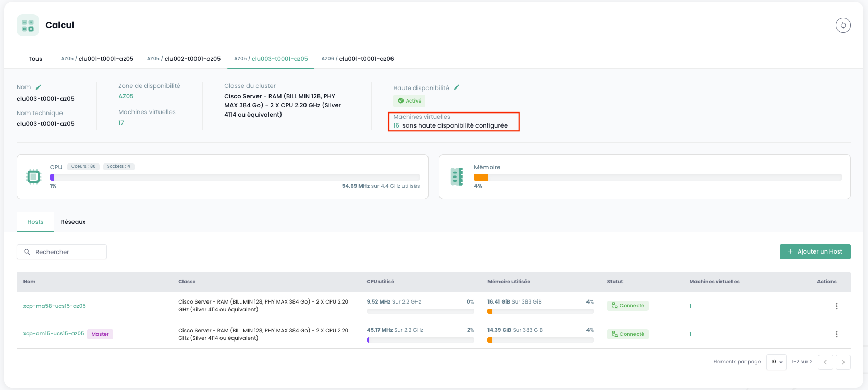Image resolution: width=868 pixels, height=390 pixels.
Task: Go to next page of hosts
Action: (x=842, y=362)
